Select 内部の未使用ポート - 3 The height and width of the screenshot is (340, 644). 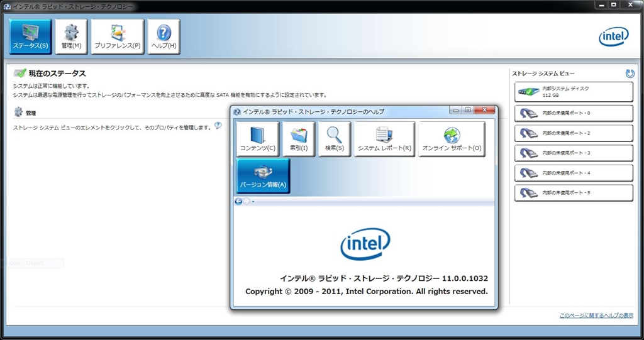point(574,153)
